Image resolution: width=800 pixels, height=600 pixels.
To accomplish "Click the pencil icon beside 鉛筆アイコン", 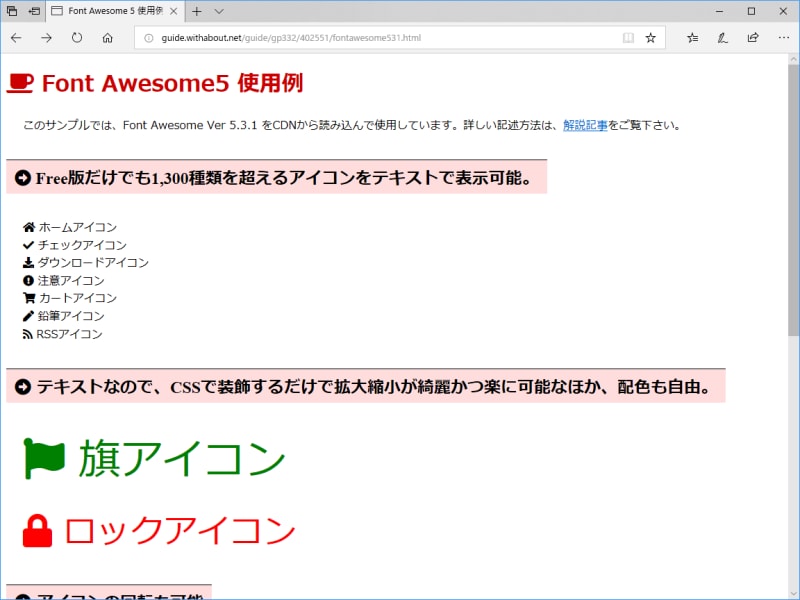I will coord(27,316).
